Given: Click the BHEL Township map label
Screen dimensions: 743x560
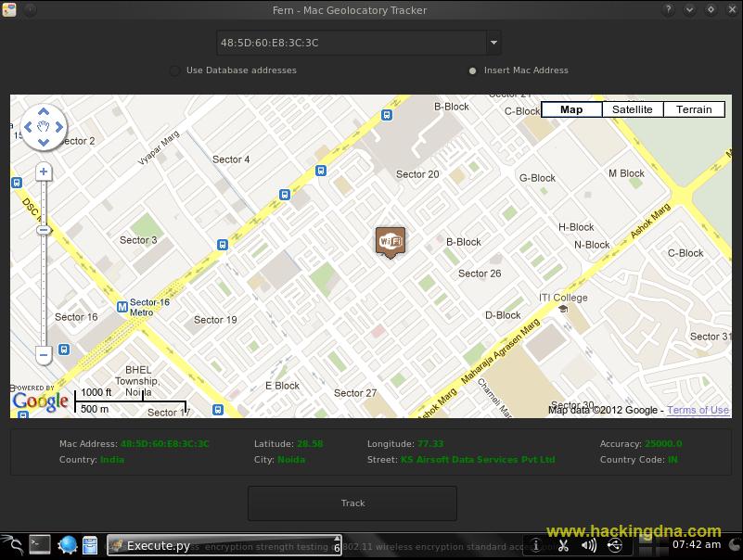Looking at the screenshot, I should [x=137, y=381].
